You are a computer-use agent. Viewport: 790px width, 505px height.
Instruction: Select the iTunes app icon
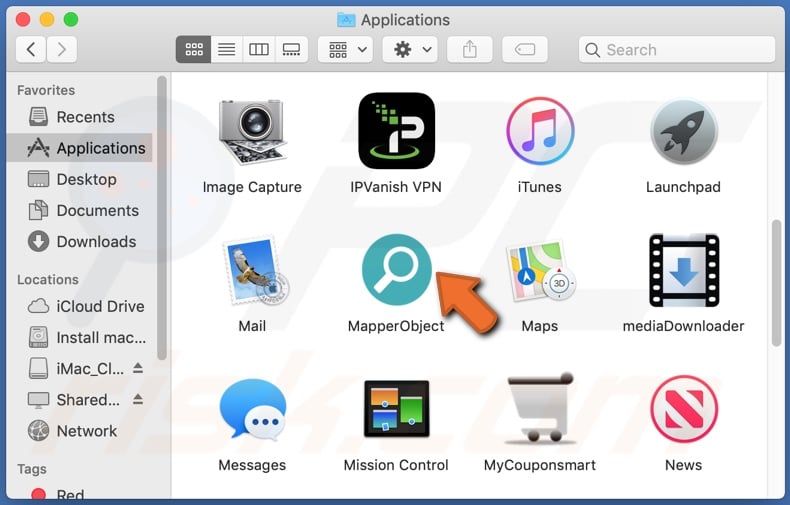tap(540, 131)
